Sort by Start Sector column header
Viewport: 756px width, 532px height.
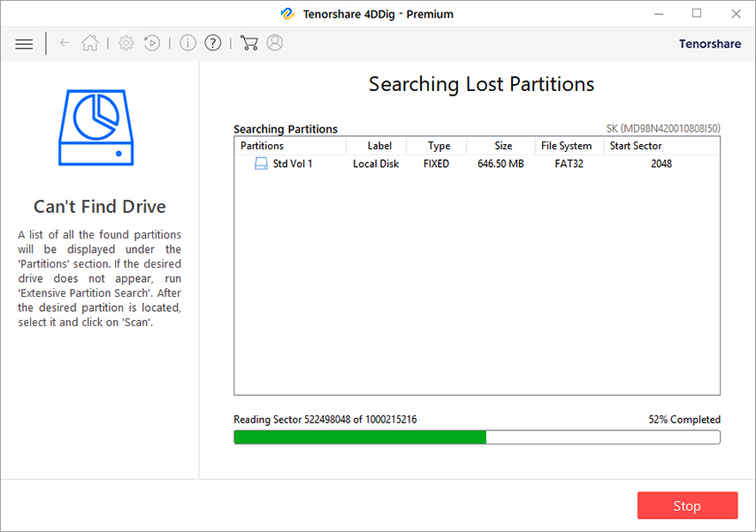click(x=661, y=146)
